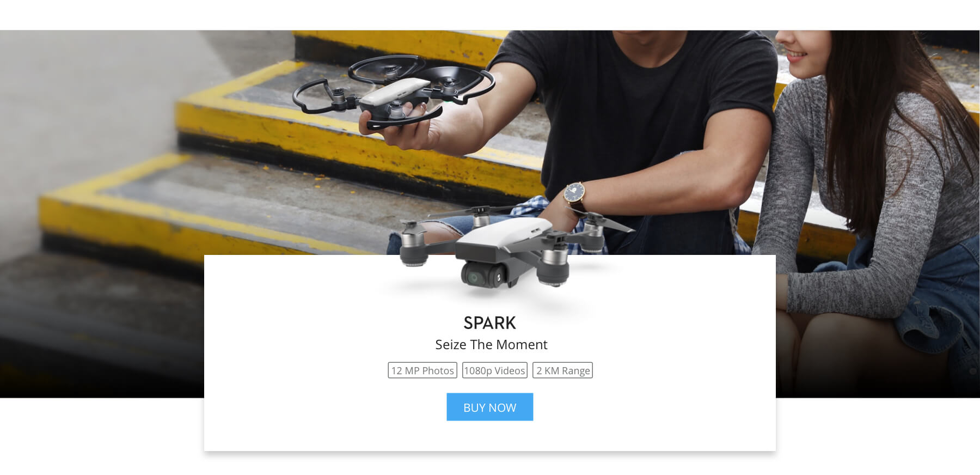Viewport: 980px width, 475px height.
Task: Select the 1080p Videos tag
Action: 494,370
